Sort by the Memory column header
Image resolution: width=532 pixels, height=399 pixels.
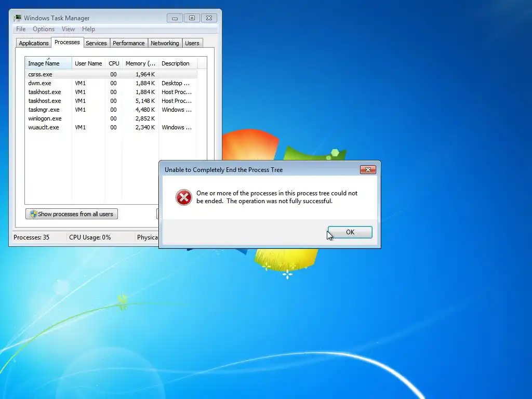[140, 63]
